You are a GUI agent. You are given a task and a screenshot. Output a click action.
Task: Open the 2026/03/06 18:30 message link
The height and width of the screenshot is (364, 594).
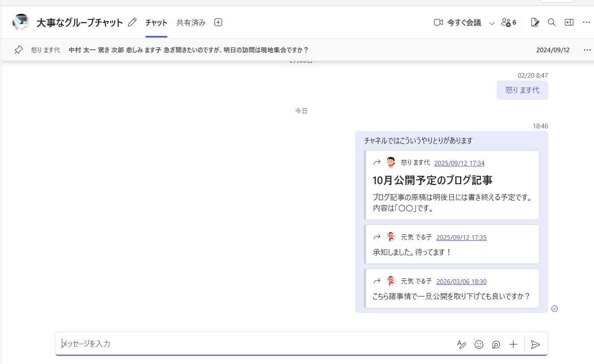[461, 281]
